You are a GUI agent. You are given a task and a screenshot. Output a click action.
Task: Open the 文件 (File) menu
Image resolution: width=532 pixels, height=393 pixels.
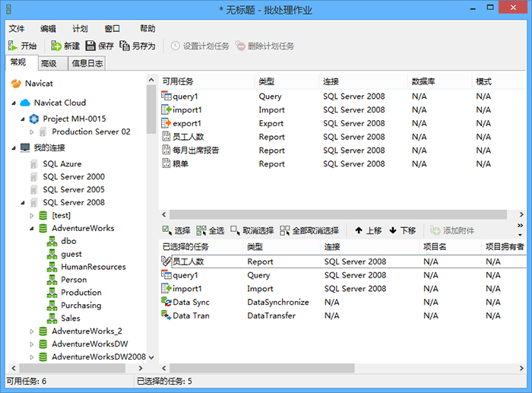[x=17, y=29]
